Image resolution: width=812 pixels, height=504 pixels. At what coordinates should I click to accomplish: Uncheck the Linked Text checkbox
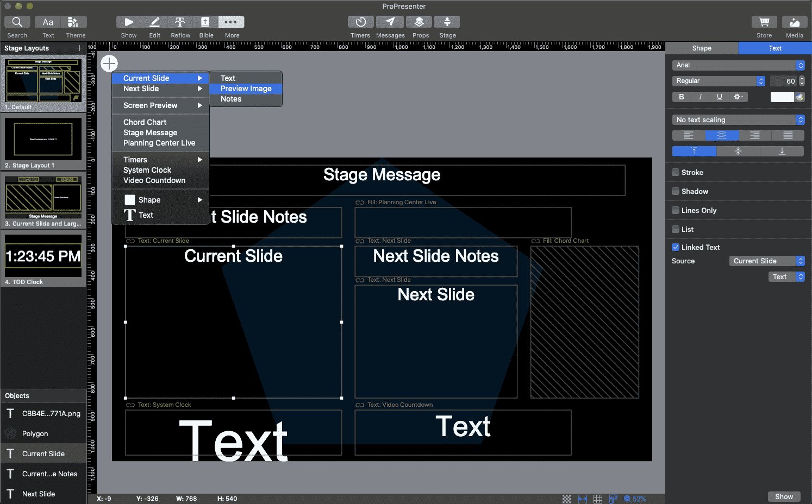(x=676, y=247)
